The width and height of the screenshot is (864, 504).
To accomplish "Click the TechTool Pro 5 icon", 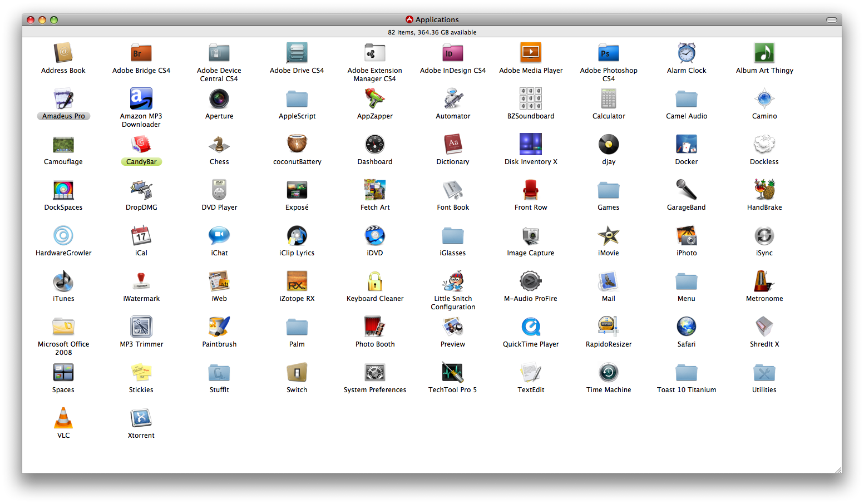I will click(x=453, y=372).
